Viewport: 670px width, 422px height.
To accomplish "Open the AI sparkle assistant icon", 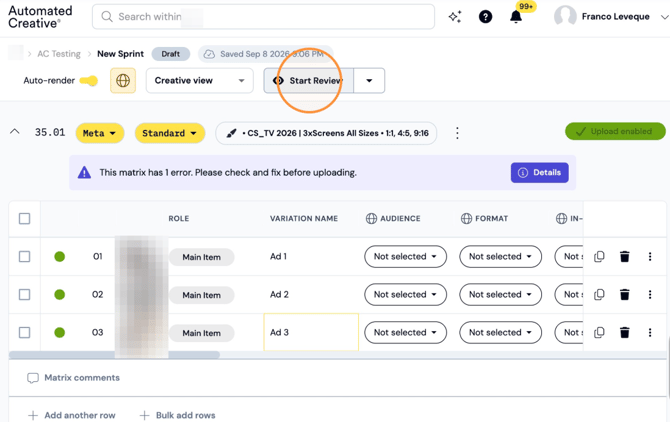I will click(x=455, y=17).
